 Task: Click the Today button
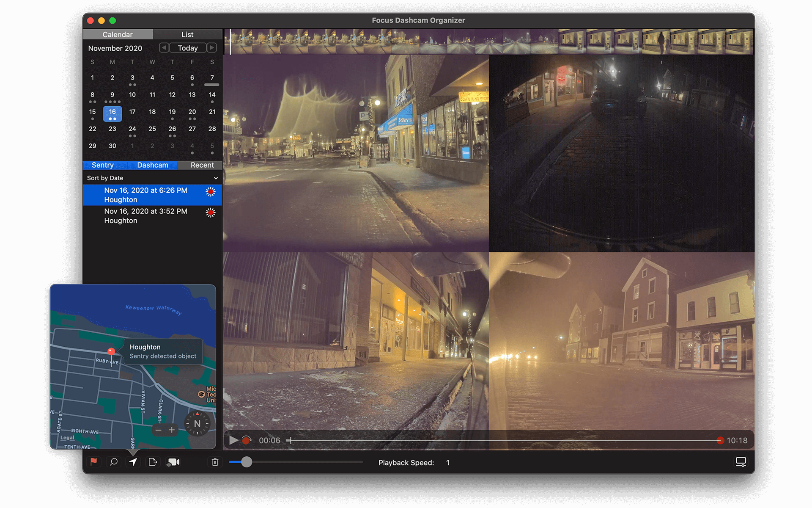[188, 48]
